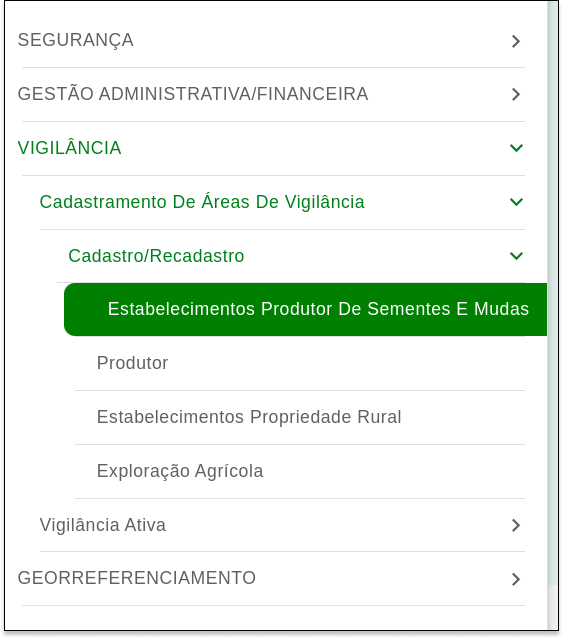Click the empty area below GEORREFERENCIAMENTO

273,618
